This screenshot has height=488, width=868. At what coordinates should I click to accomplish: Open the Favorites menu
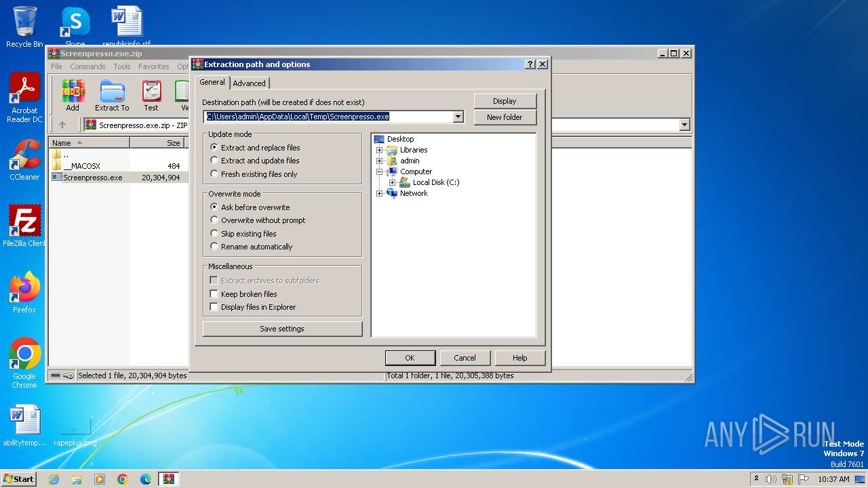(x=154, y=66)
